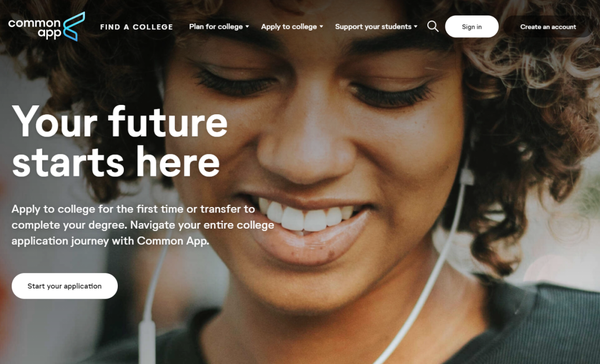Click the "Your future" headline line

coord(120,122)
